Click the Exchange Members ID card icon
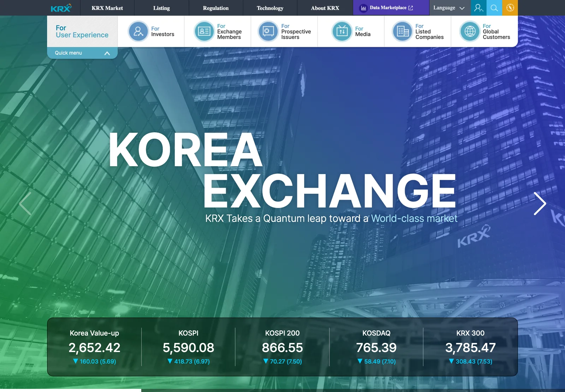 click(x=204, y=31)
